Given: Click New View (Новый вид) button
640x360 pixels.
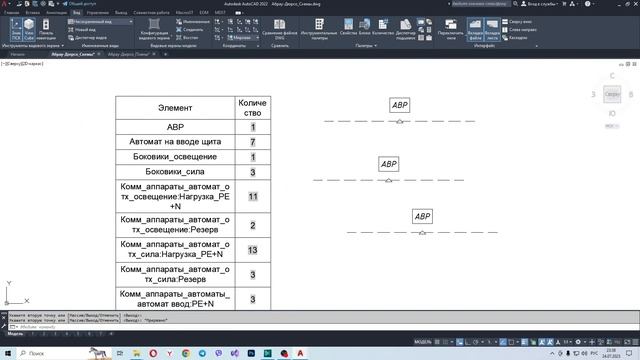Looking at the screenshot, I should click(82, 30).
